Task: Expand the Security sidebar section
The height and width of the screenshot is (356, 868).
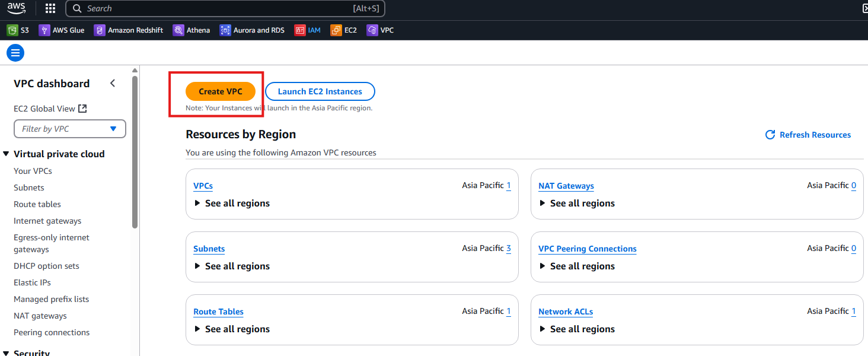Action: [x=7, y=353]
